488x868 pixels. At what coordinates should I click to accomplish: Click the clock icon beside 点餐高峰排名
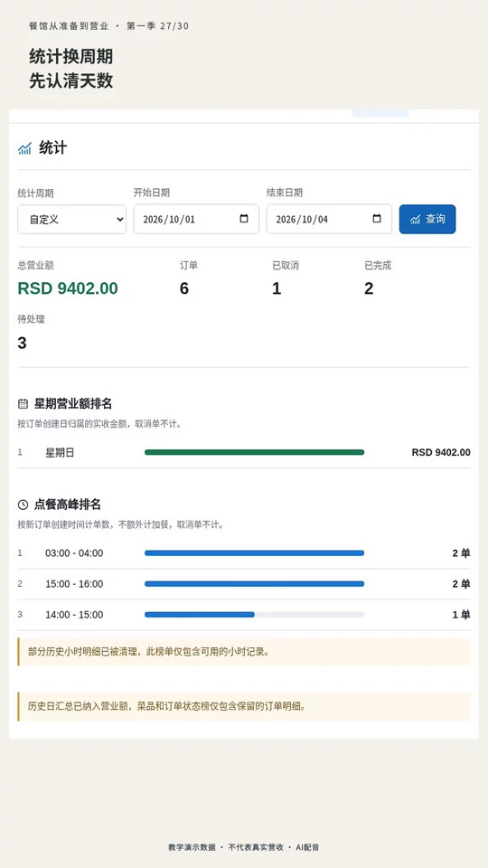[23, 505]
